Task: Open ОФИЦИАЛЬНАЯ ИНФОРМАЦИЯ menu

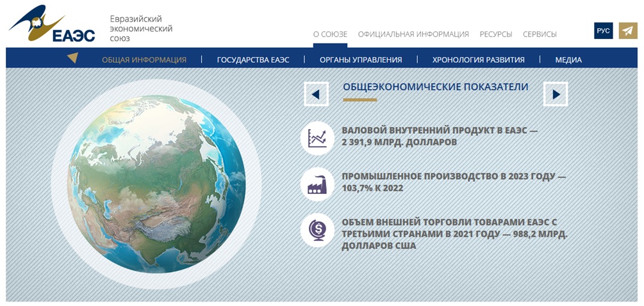Action: coord(413,34)
